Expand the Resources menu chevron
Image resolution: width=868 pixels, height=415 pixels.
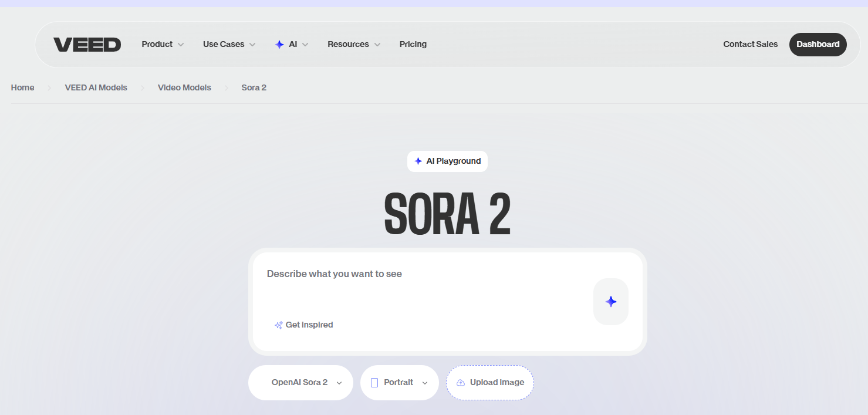[377, 45]
